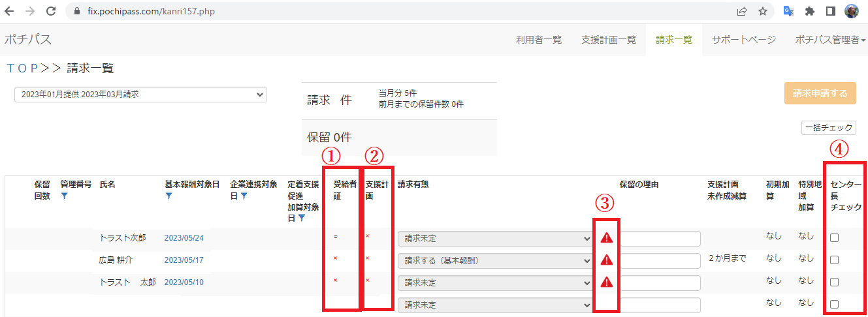Click 保留の理由 field for 広島 耕介
Screen dimensions: 868x317
pyautogui.click(x=660, y=261)
